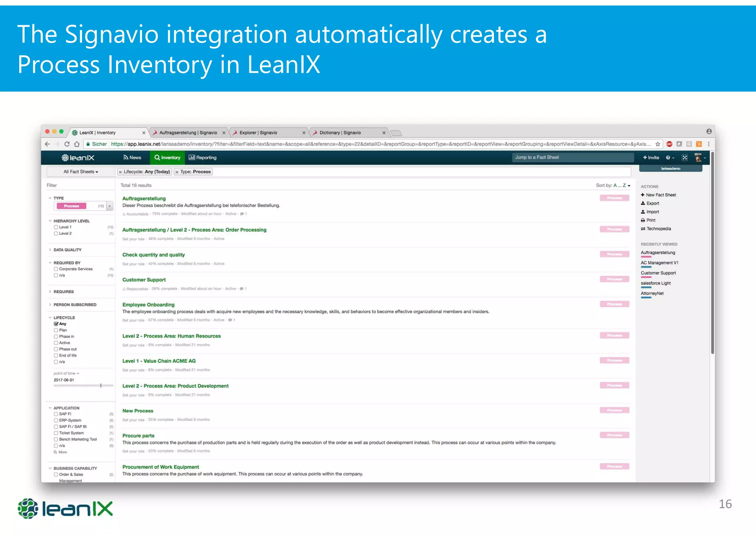Collapse the Lifecycle filter section

coord(62,318)
